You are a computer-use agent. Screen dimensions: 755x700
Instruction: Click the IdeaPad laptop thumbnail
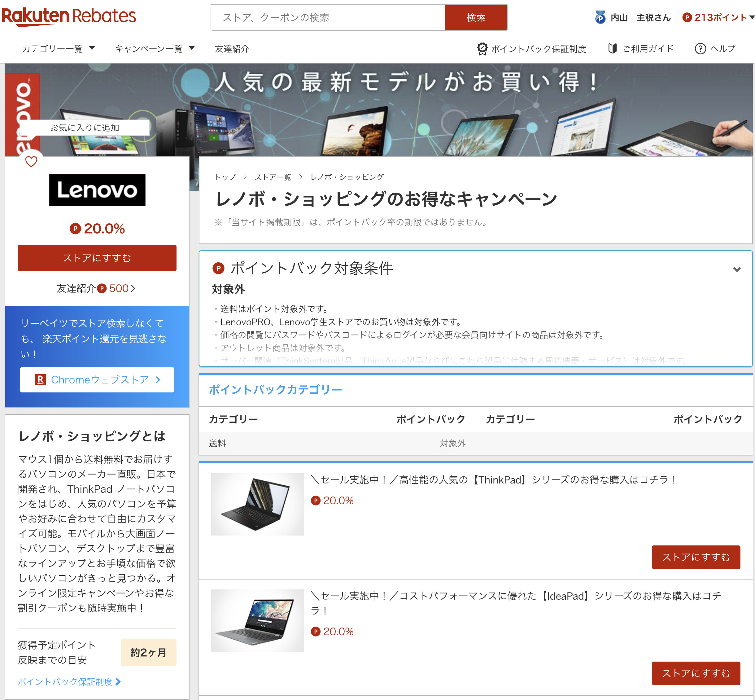point(257,620)
